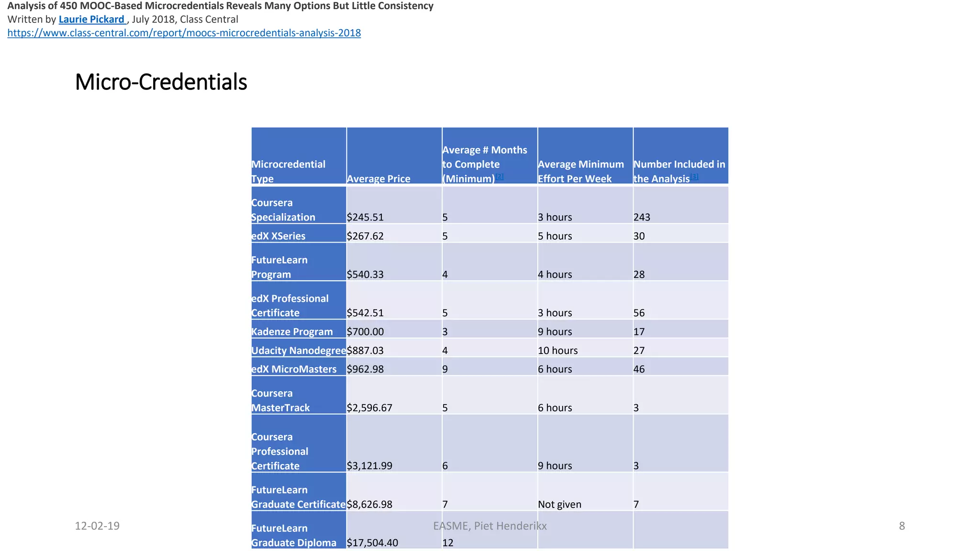Click the $3,121.99 price cell
Image resolution: width=980 pixels, height=551 pixels.
[394, 443]
